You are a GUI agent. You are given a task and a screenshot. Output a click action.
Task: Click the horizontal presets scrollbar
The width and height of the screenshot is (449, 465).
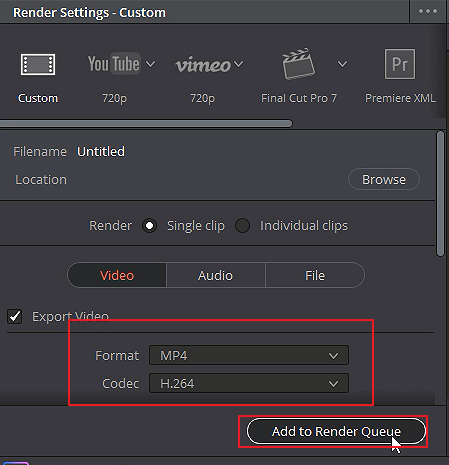(146, 124)
